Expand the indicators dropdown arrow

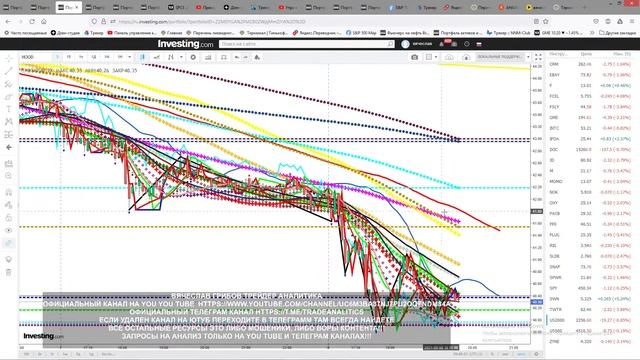click(181, 57)
